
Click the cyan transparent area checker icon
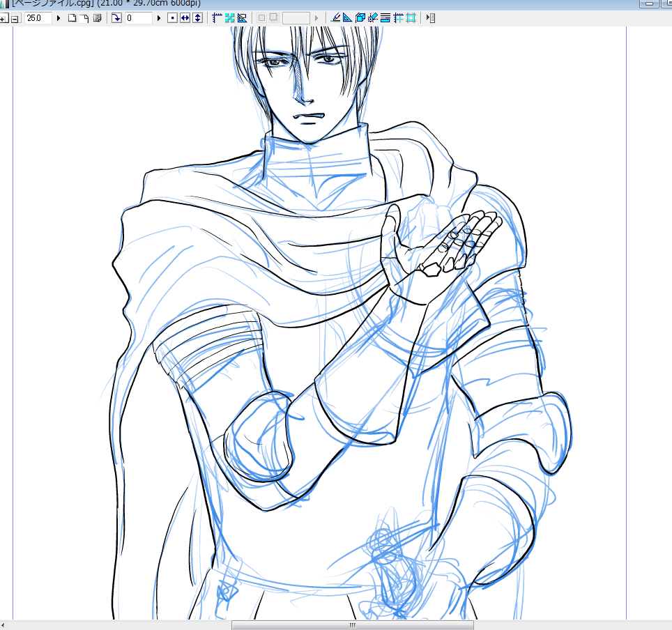coord(229,18)
